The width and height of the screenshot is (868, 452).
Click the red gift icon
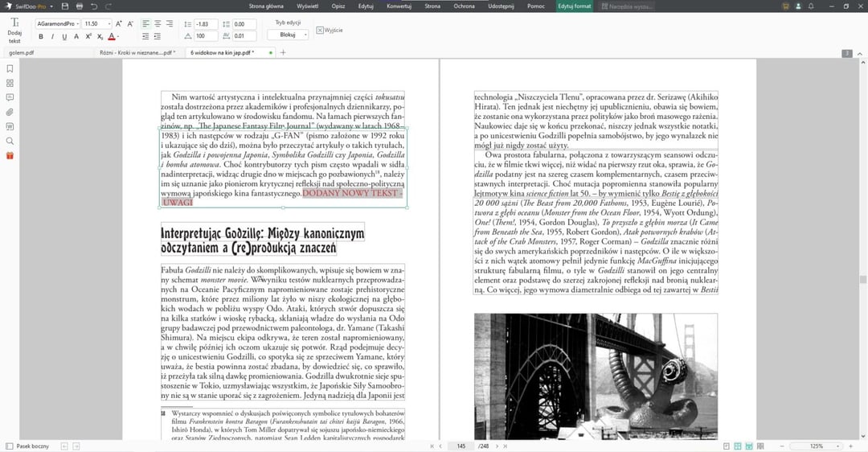click(x=10, y=155)
